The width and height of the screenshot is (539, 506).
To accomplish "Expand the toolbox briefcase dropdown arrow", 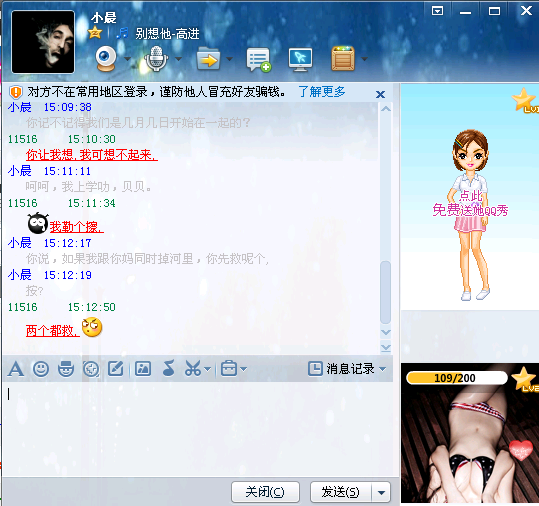I will click(x=243, y=369).
